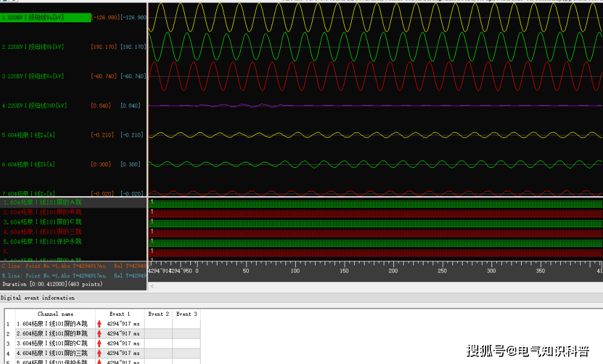Select the unnamed digital channel 6 in the list
The width and height of the screenshot is (603, 364).
(x=6, y=252)
